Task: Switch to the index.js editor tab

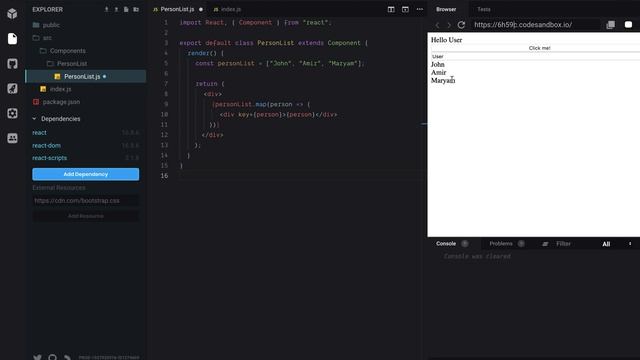Action: click(x=228, y=9)
